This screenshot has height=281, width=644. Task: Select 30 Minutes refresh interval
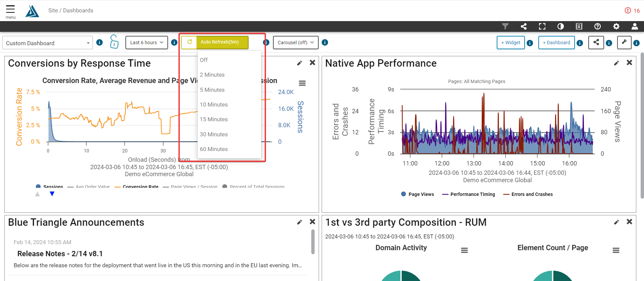(x=229, y=134)
